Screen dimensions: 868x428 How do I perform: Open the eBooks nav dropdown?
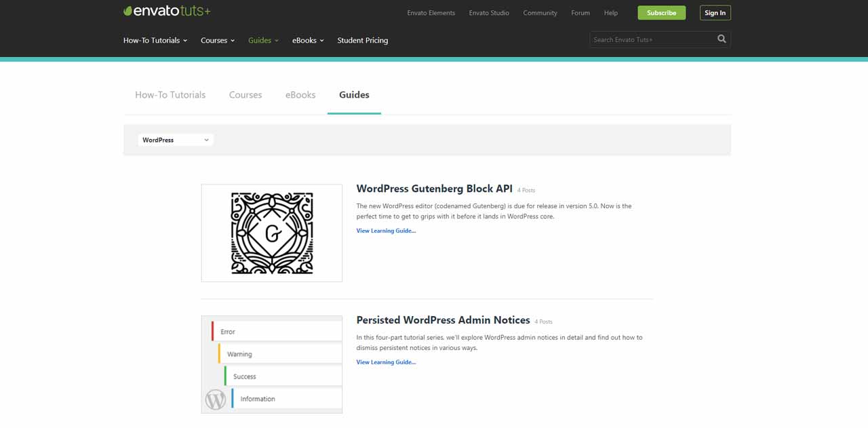pos(308,40)
